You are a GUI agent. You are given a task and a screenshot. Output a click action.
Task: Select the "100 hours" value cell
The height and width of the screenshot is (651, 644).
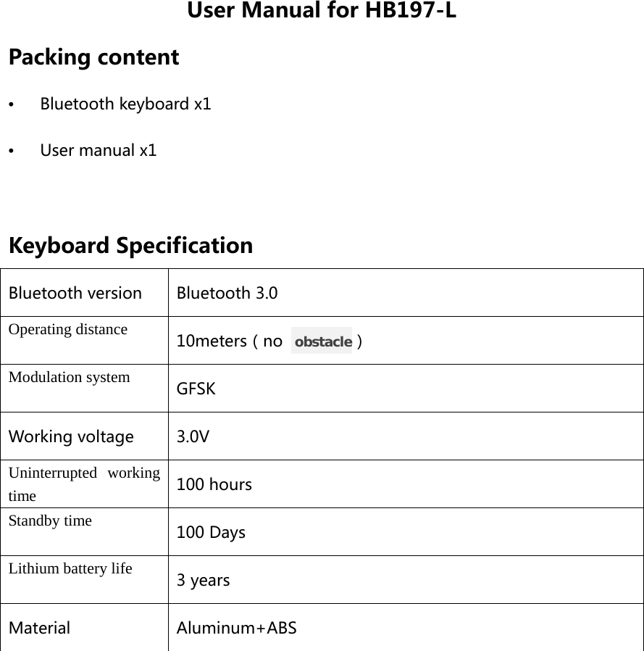(214, 484)
